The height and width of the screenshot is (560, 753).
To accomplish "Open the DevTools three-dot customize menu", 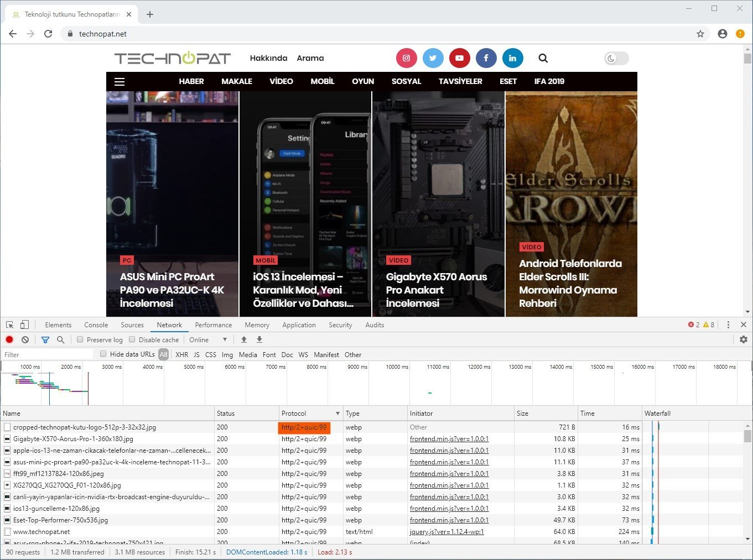I will pyautogui.click(x=728, y=325).
